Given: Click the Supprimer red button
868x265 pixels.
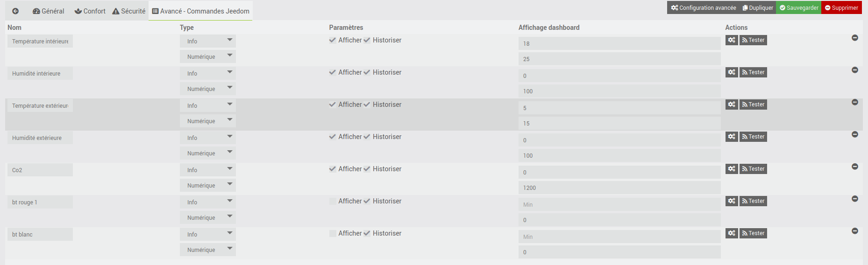Looking at the screenshot, I should pyautogui.click(x=841, y=7).
